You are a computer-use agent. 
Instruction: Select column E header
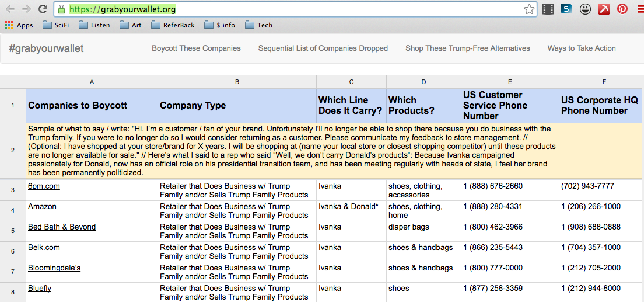510,82
